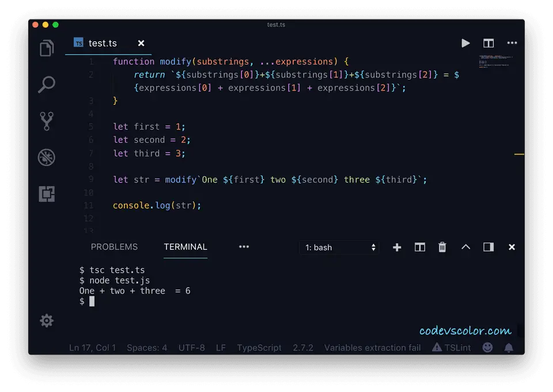Expand more panel tabs via ellipsis
553x392 pixels.
tap(244, 246)
